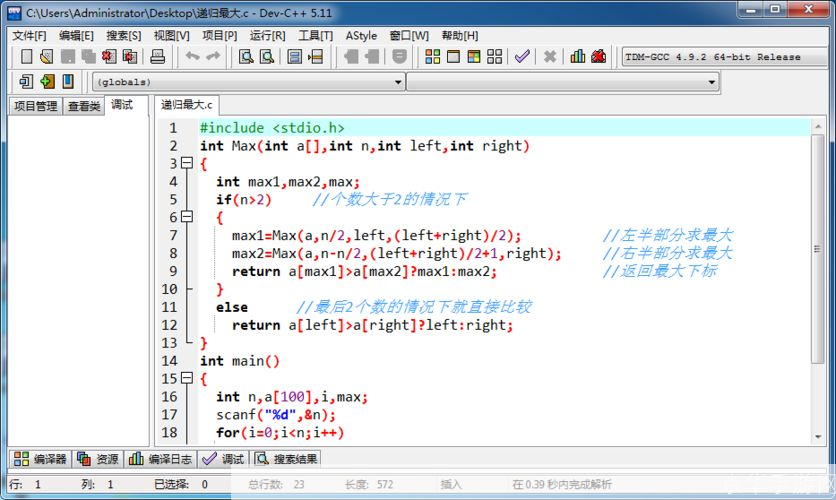The image size is (836, 500).
Task: Click the Profile analysis chart icon
Action: (577, 57)
